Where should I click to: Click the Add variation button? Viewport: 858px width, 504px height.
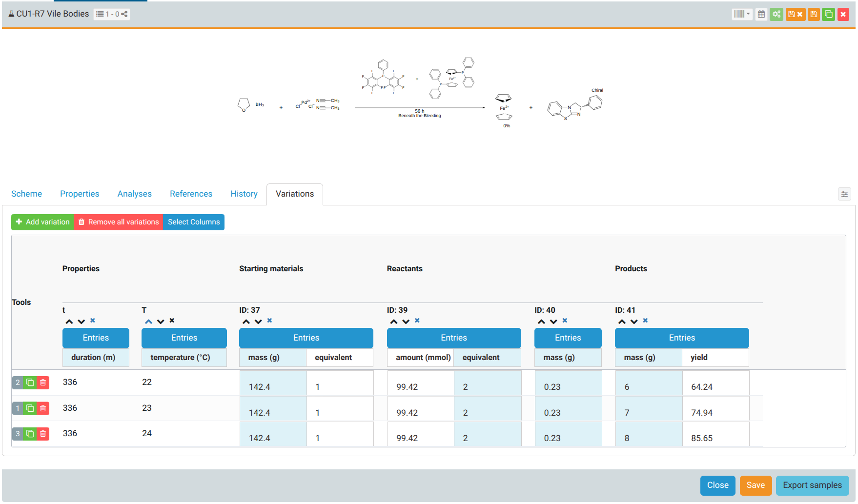[x=42, y=222]
